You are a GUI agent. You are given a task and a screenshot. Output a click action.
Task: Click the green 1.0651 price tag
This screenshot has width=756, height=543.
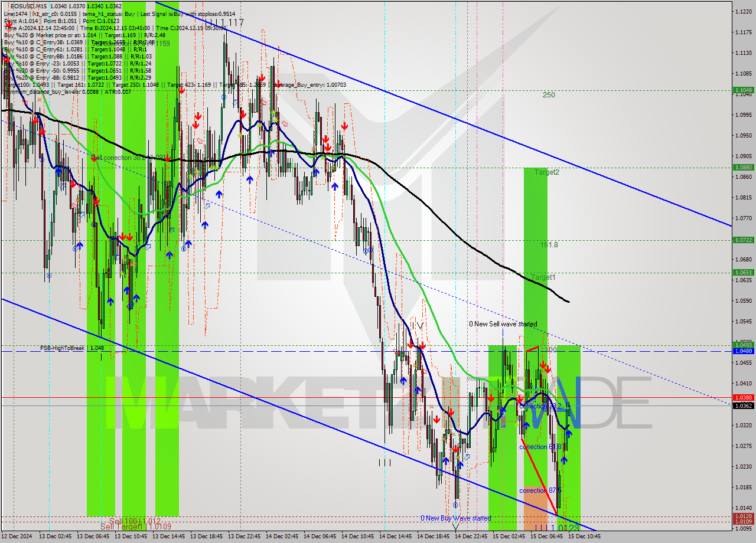(x=743, y=273)
